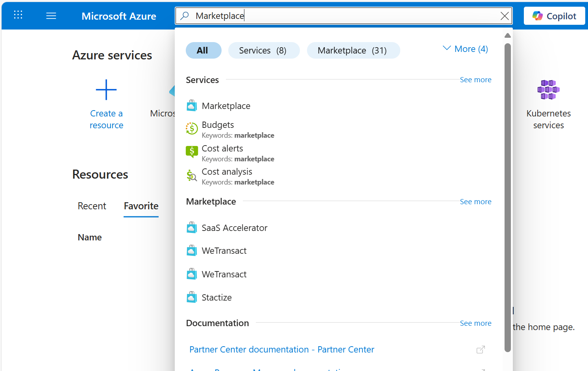Click the search results scrollbar up arrow
588x371 pixels.
[x=508, y=35]
